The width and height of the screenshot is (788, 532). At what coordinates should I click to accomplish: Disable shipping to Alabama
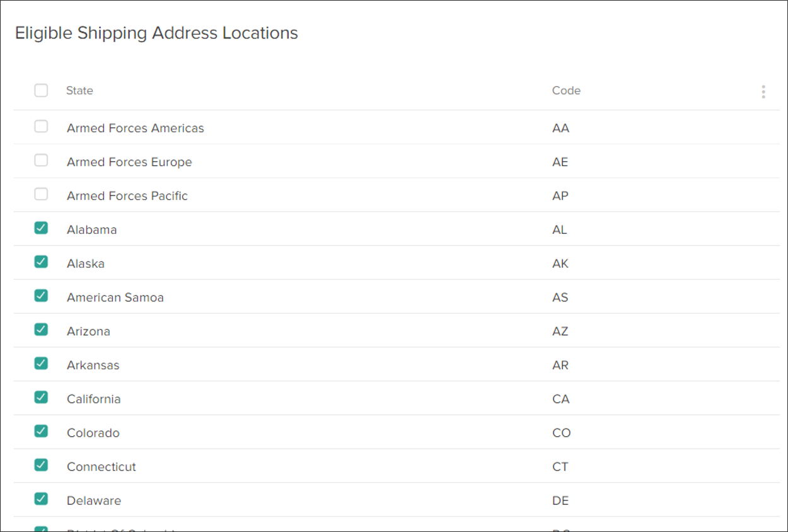pyautogui.click(x=41, y=228)
